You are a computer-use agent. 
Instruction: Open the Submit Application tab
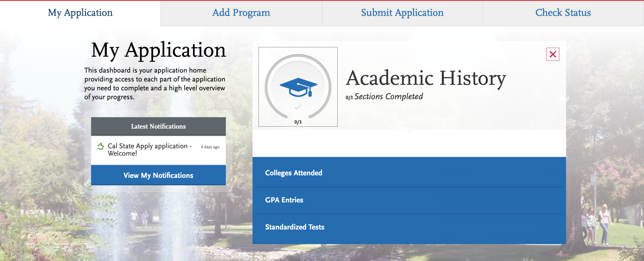pyautogui.click(x=402, y=13)
